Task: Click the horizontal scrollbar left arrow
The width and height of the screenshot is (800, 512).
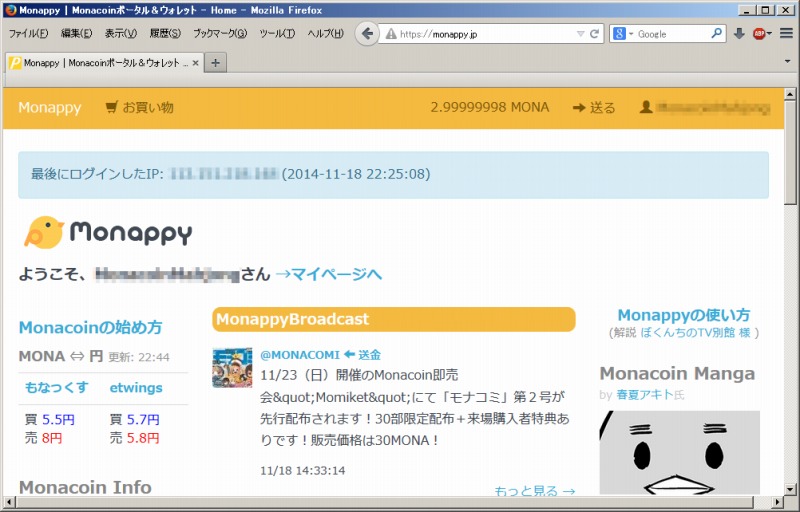Action: (x=10, y=502)
